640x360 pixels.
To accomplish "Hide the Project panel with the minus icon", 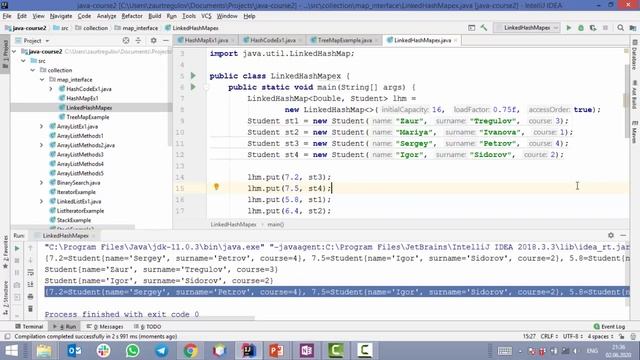I will point(166,40).
